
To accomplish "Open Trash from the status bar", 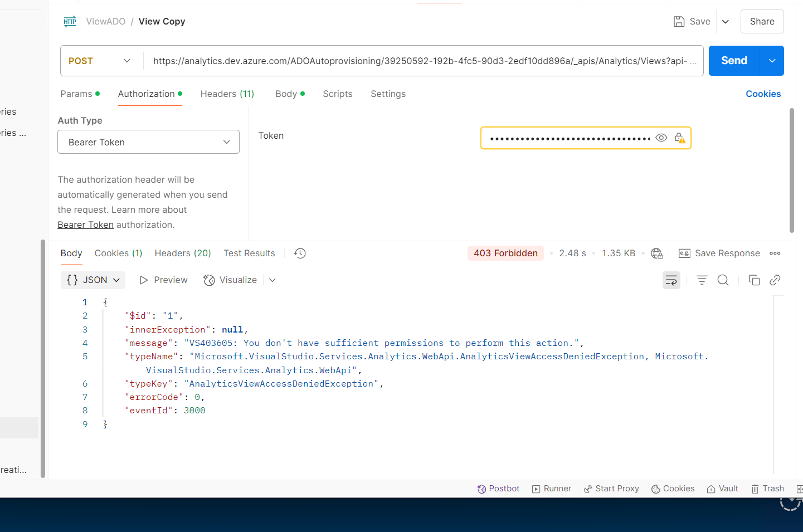I will pyautogui.click(x=768, y=489).
